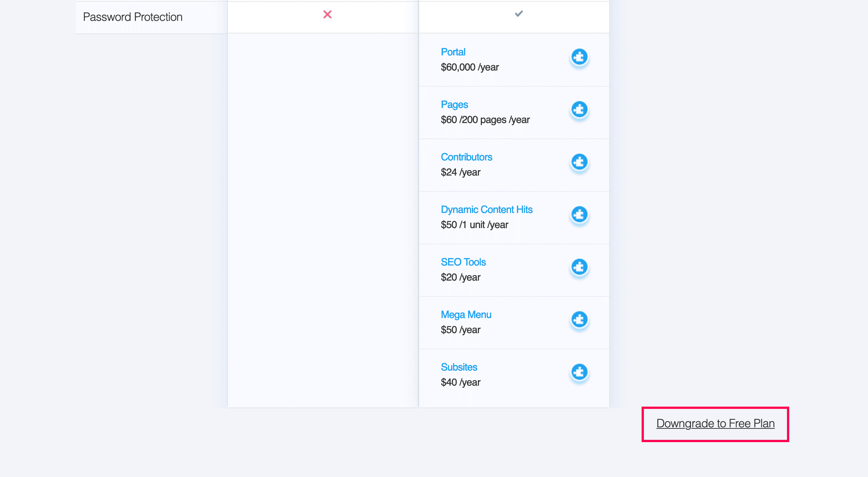This screenshot has height=477, width=868.
Task: Click the blue checkmark for Password Protection
Action: pos(519,14)
